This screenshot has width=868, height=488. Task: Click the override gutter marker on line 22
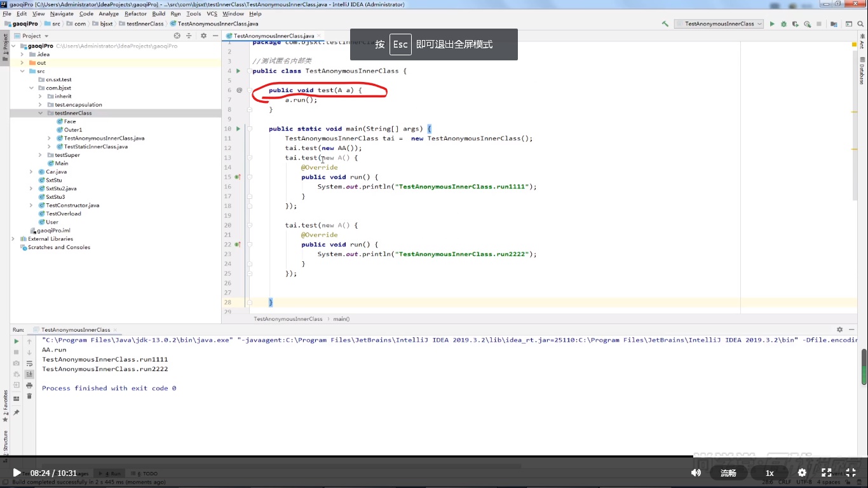click(238, 244)
